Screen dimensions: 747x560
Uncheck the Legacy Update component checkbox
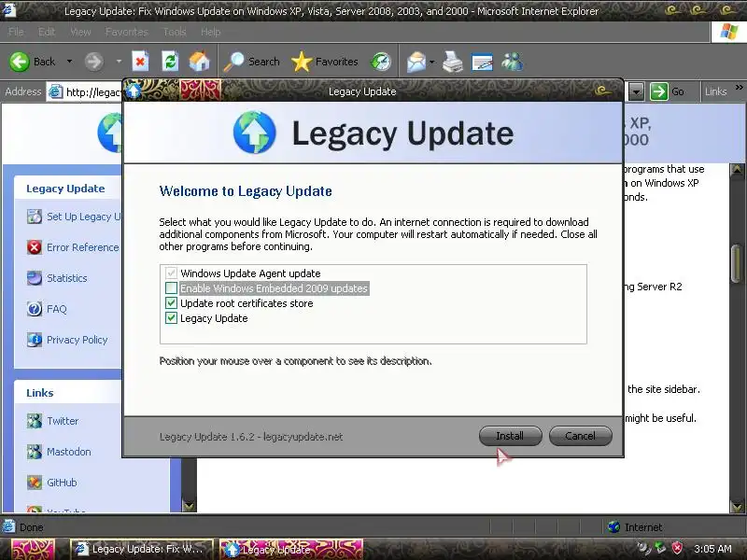click(x=171, y=318)
